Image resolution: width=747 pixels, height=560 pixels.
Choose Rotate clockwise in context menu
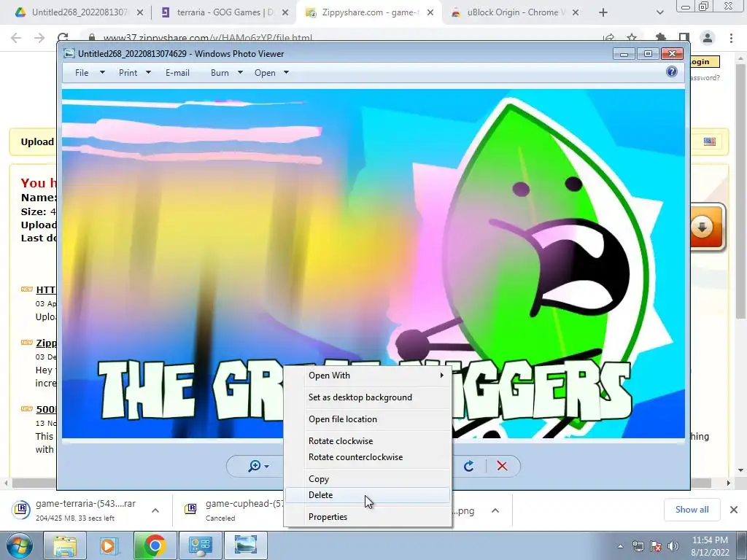pos(368,441)
